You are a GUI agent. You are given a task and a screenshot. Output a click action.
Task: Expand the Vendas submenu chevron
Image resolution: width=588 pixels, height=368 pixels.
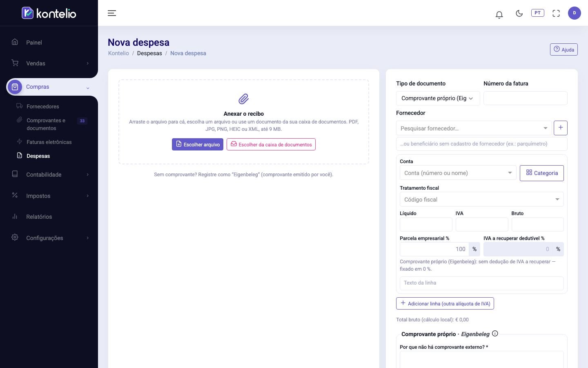pos(87,63)
